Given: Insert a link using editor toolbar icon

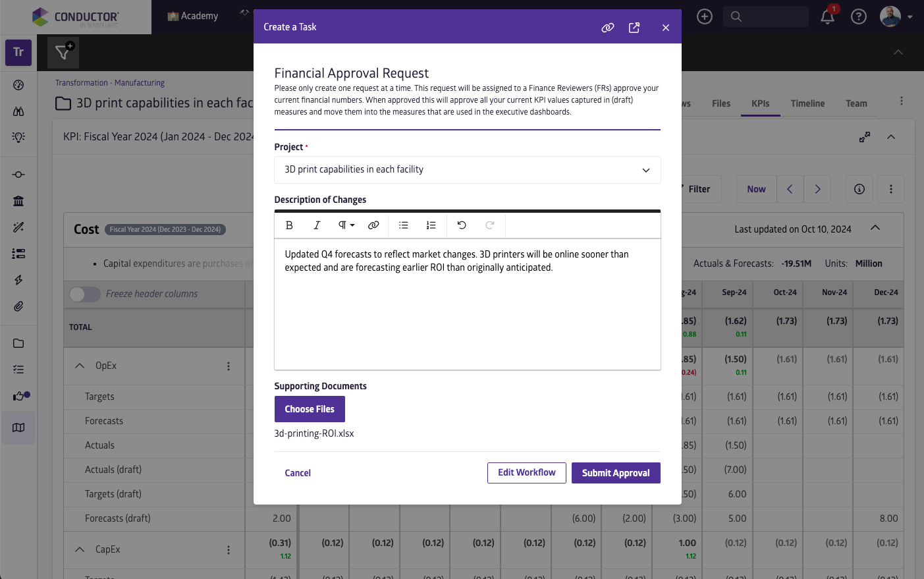Looking at the screenshot, I should pos(373,225).
